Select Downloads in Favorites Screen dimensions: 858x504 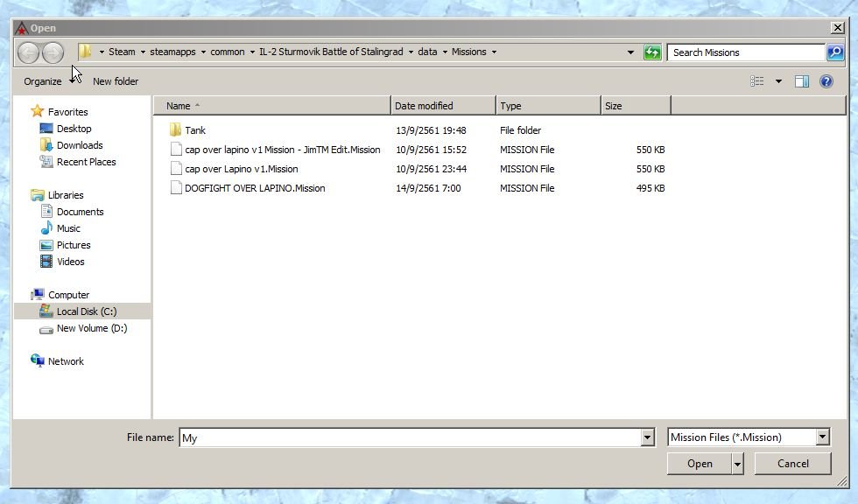point(80,145)
